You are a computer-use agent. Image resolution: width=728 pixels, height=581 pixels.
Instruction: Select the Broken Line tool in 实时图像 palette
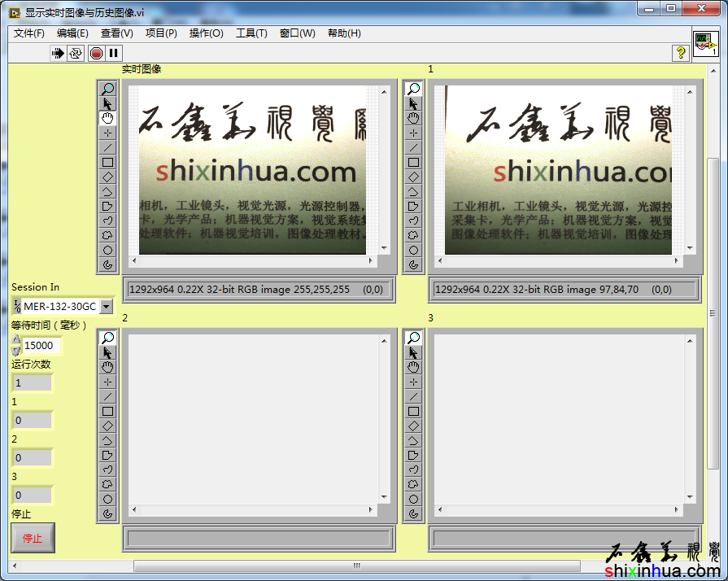107,191
